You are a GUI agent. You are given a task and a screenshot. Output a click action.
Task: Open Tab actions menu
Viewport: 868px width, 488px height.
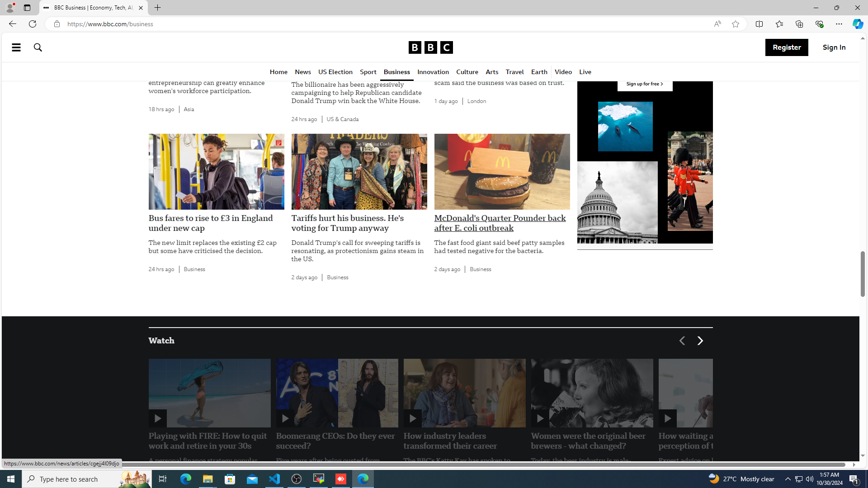27,8
